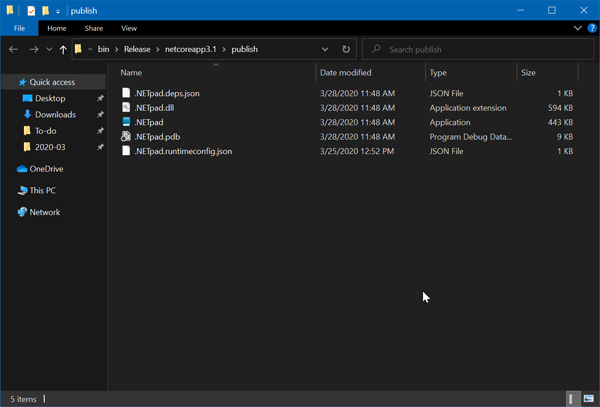This screenshot has height=407, width=600.
Task: Click the Up one level arrow
Action: [63, 49]
